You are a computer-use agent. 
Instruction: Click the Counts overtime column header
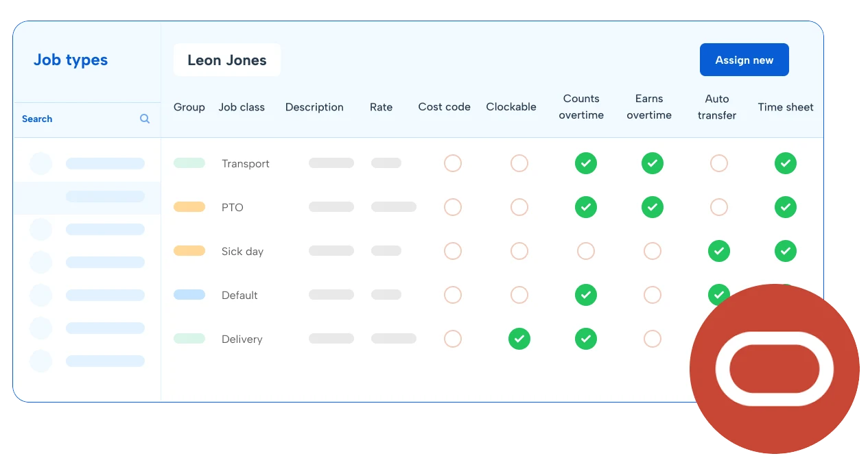pos(581,107)
